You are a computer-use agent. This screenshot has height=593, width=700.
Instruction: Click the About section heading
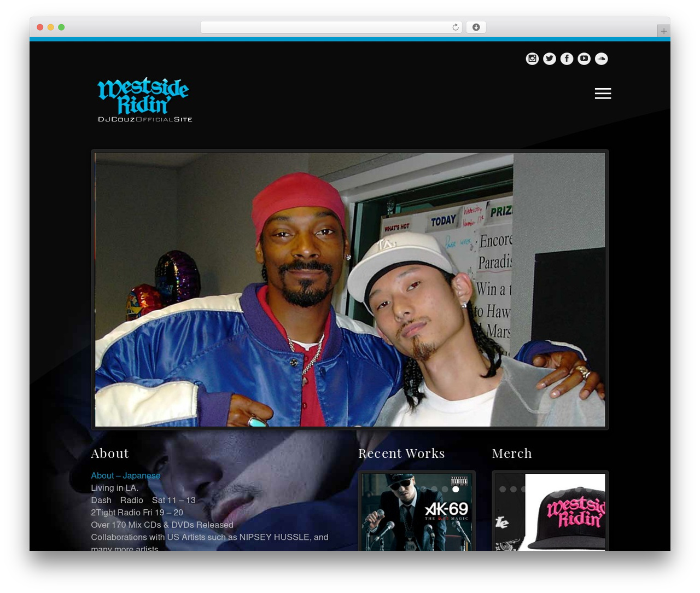(110, 454)
